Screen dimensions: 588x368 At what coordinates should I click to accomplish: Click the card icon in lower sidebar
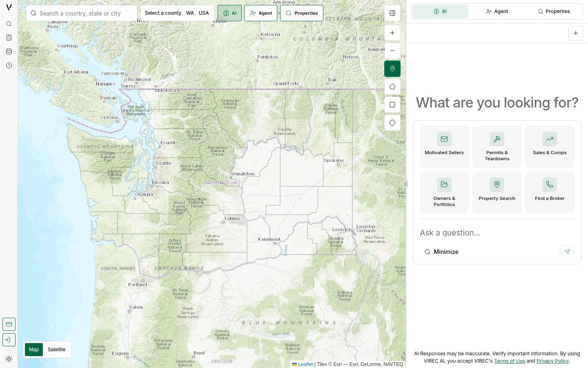click(x=9, y=324)
